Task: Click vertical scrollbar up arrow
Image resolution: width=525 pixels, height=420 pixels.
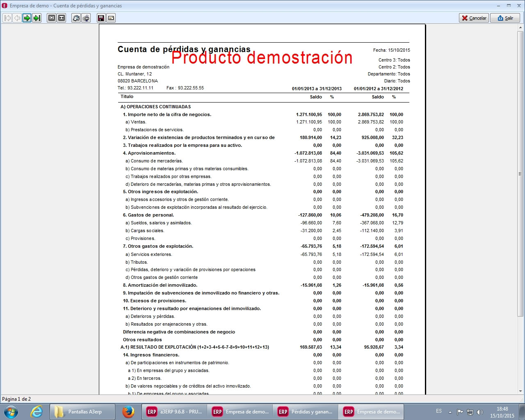Action: (x=520, y=28)
